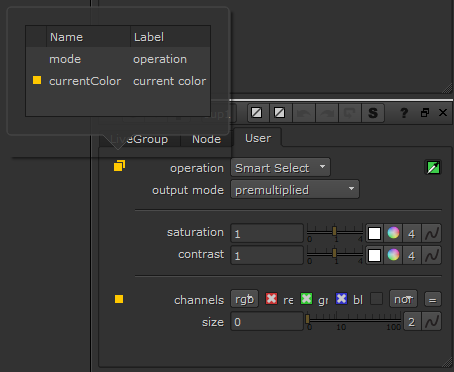Toggle the green channel checkbox
Screen dimensions: 454x372
pos(306,299)
